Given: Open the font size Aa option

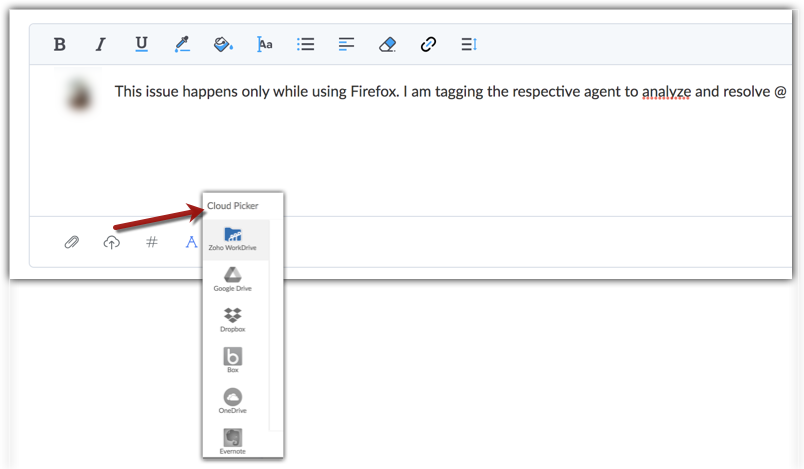Looking at the screenshot, I should (265, 45).
